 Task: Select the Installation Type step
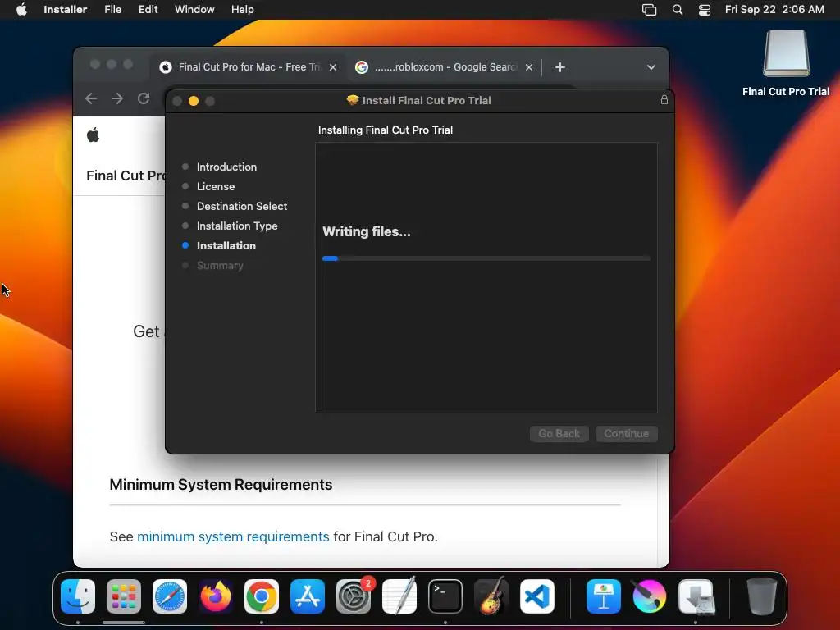click(237, 226)
